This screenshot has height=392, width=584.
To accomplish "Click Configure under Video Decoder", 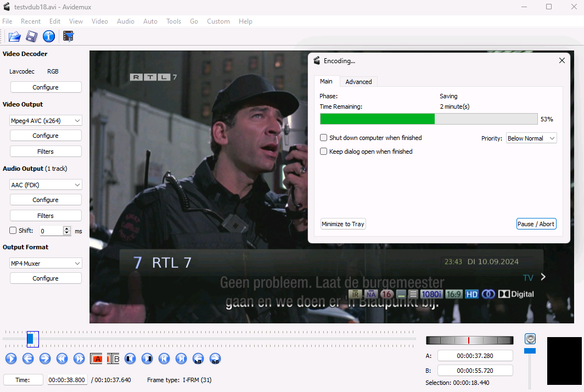I will tap(46, 87).
